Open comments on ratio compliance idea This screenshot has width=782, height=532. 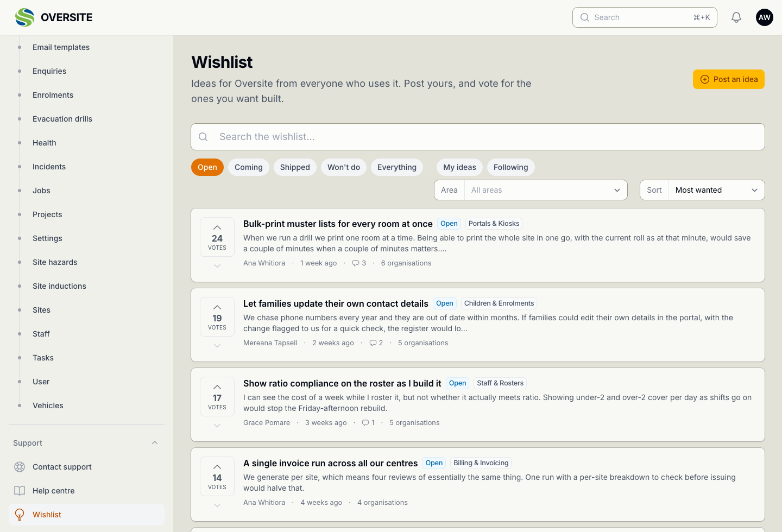(368, 423)
